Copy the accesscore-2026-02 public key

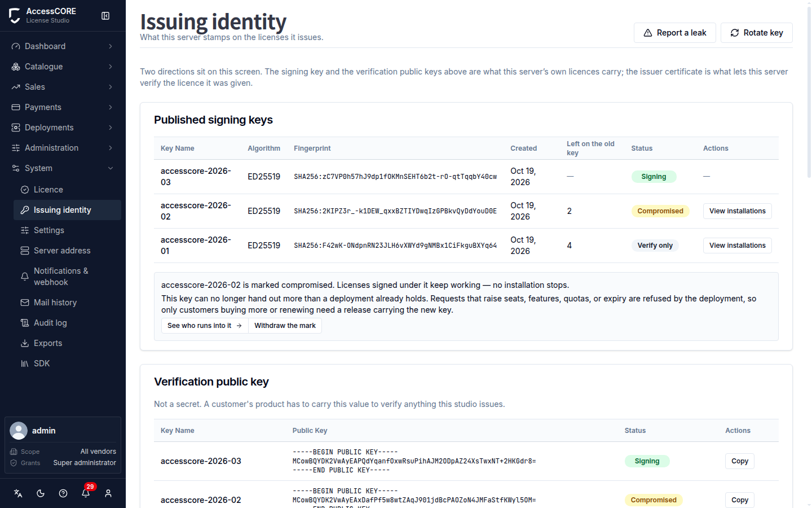point(740,500)
